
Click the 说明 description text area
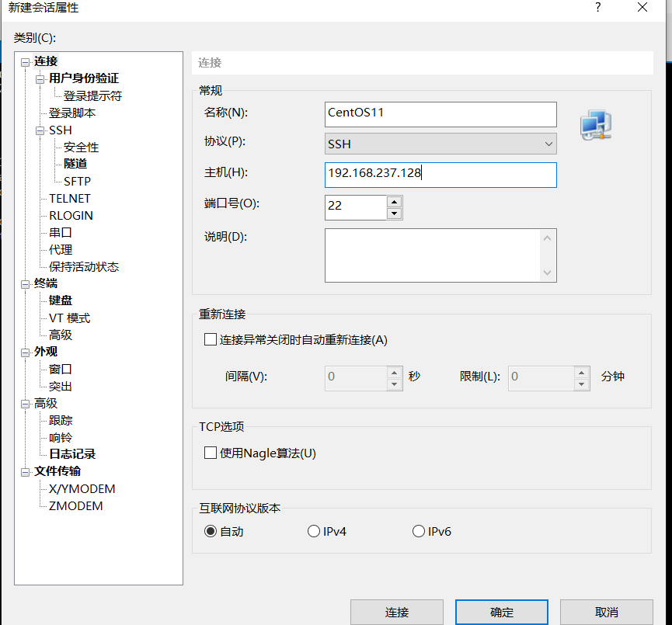pos(433,255)
